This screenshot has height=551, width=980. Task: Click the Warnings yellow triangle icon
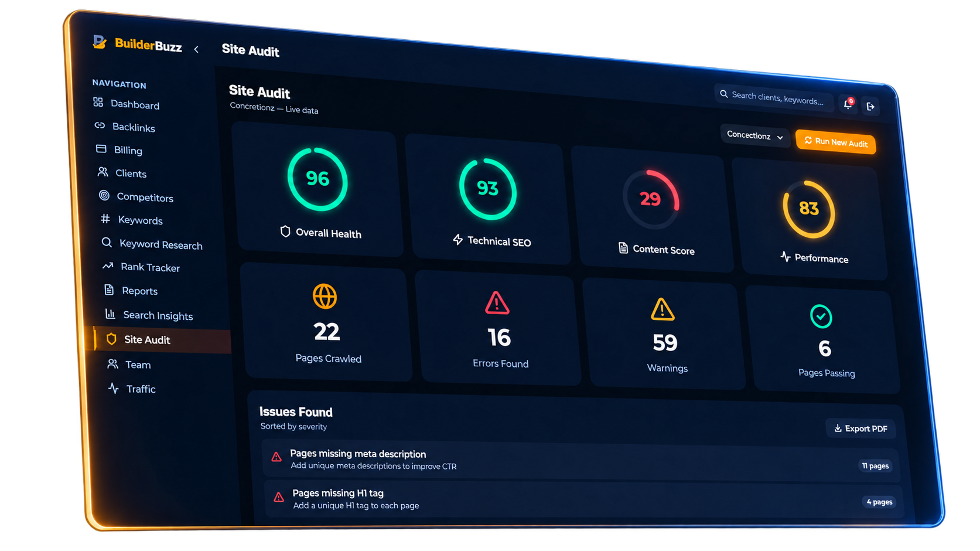[663, 309]
